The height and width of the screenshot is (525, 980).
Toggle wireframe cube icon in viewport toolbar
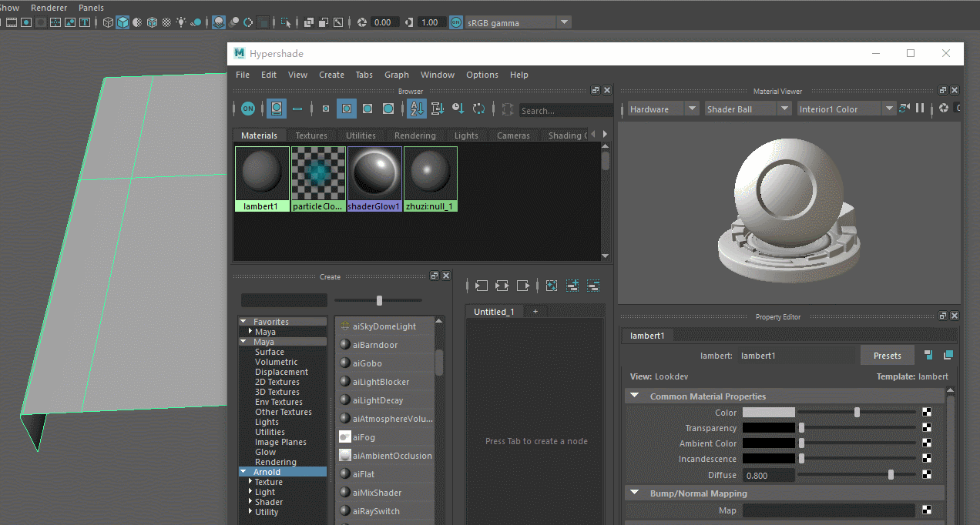[108, 22]
